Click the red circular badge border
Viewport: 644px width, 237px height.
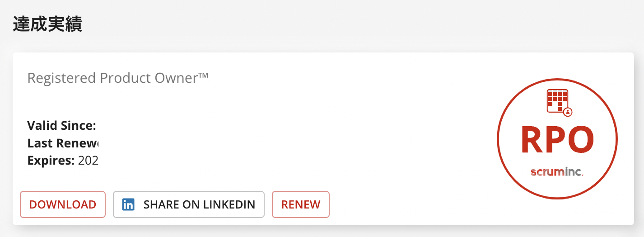498,138
